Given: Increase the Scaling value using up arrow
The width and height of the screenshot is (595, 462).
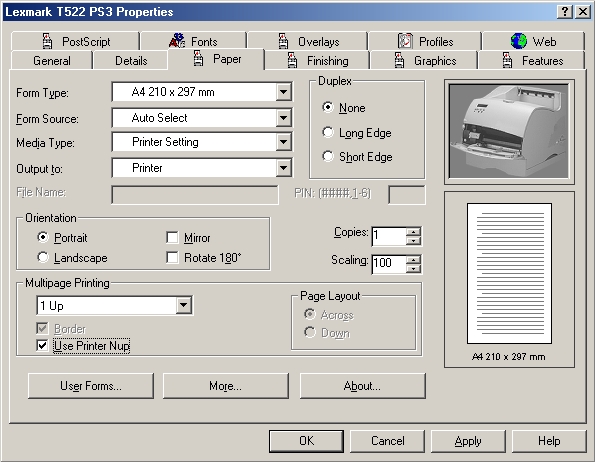Looking at the screenshot, I should (413, 260).
